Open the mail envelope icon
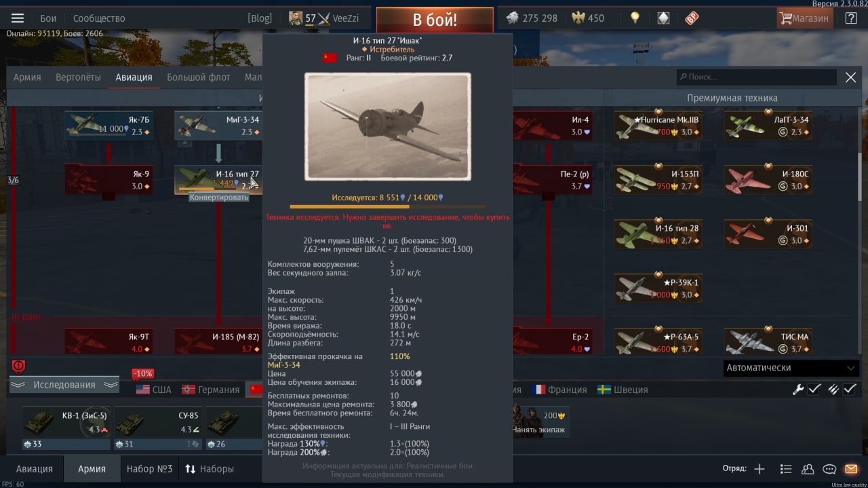Screen dimensions: 868x488 pos(851,469)
